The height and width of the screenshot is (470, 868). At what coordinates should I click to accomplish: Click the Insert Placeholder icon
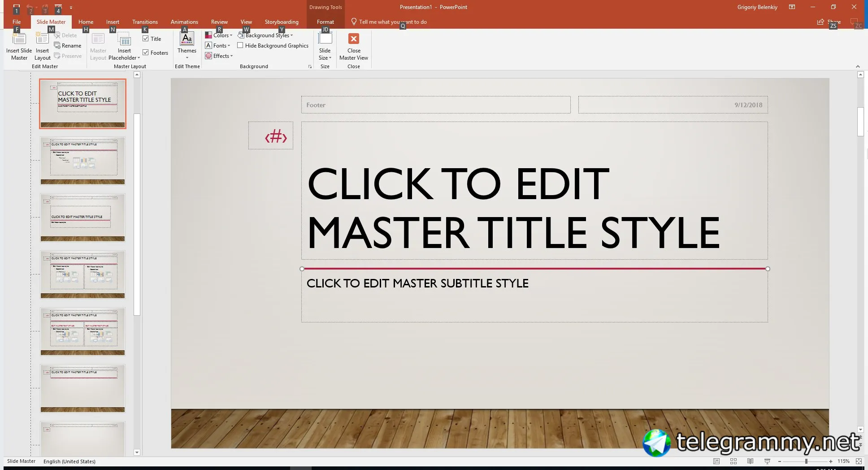125,39
